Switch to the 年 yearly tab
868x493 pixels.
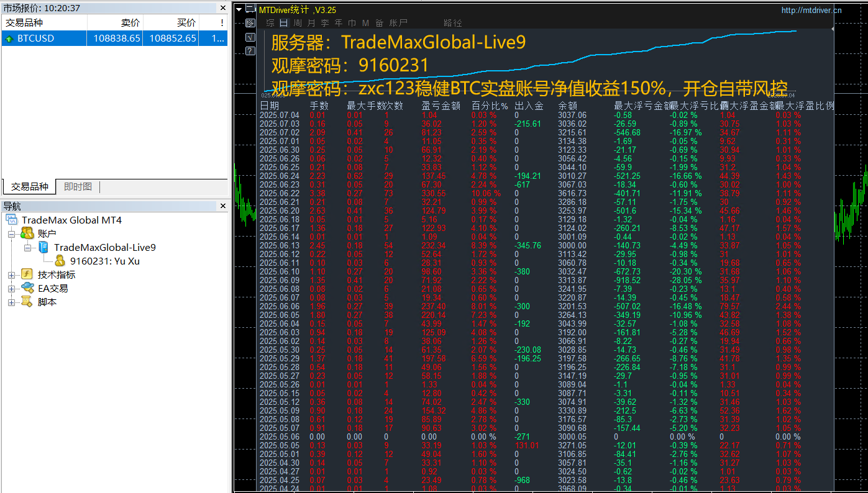339,23
